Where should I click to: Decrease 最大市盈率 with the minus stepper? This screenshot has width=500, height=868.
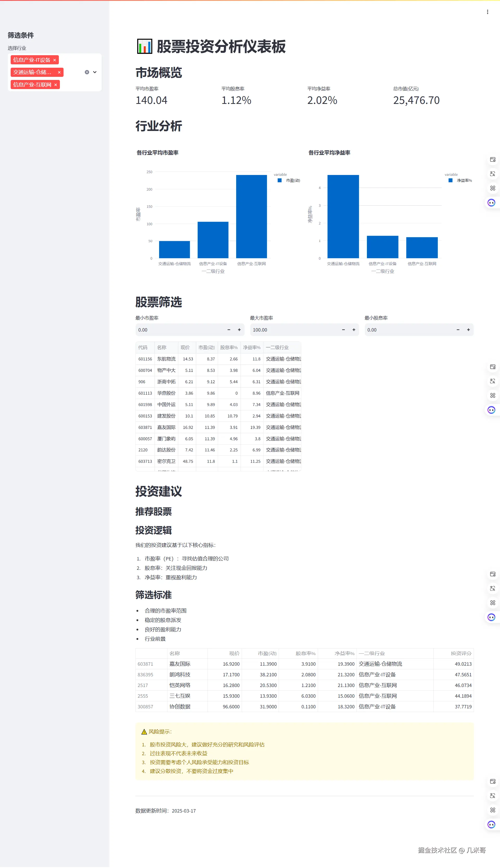pos(343,330)
